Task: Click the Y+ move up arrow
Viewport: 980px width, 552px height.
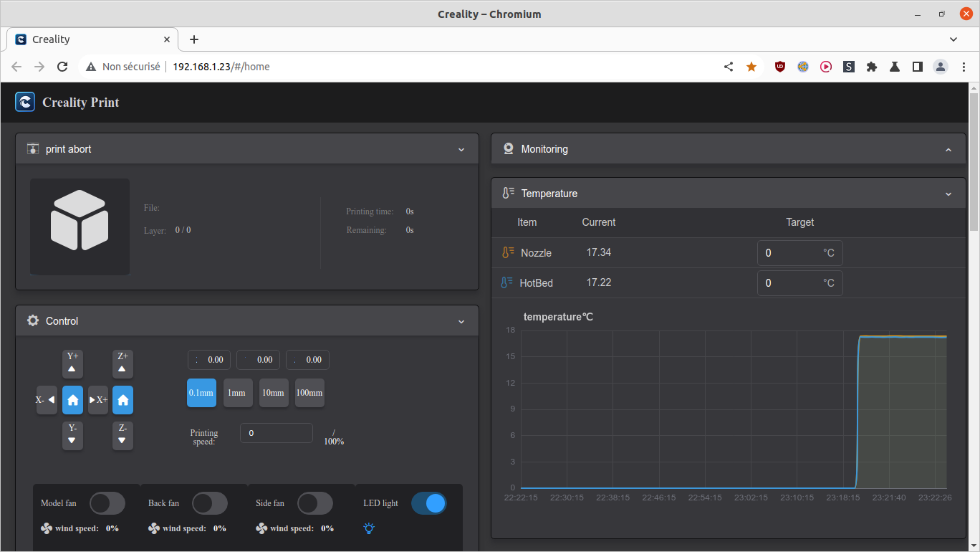Action: pos(72,363)
